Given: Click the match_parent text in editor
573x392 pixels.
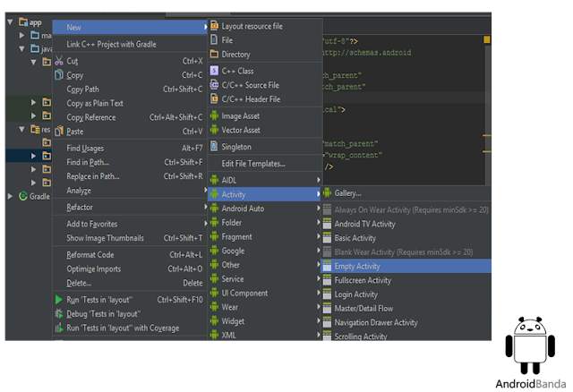Looking at the screenshot, I should 351,143.
